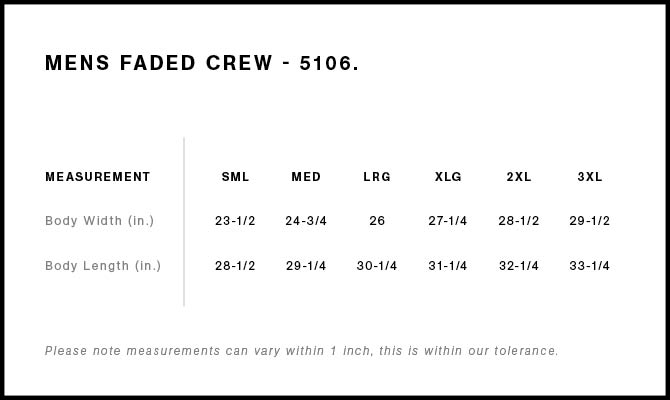Select the XLG body length value 31-1/4
670x400 pixels.
coord(448,266)
